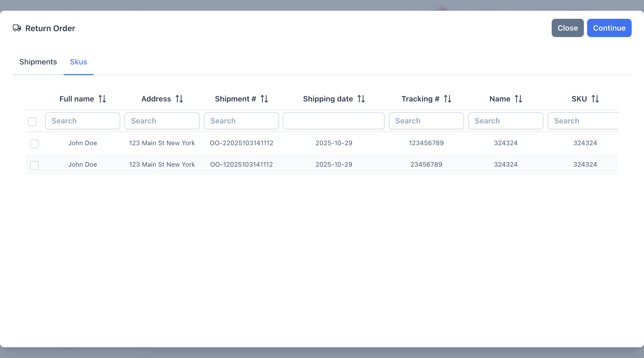
Task: Select the row with shipment OO-22025103141112
Action: pos(34,144)
